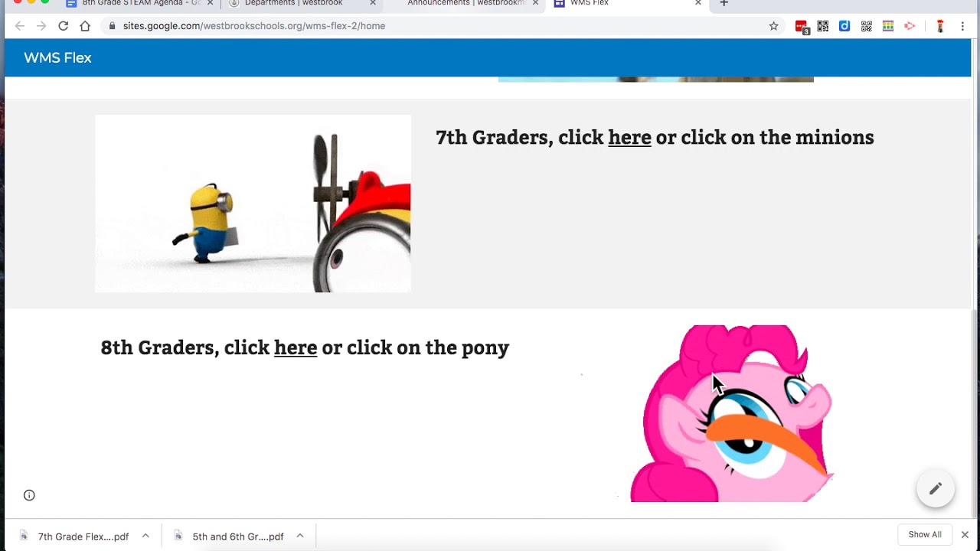Click the minions image
This screenshot has height=551, width=980.
[x=253, y=204]
